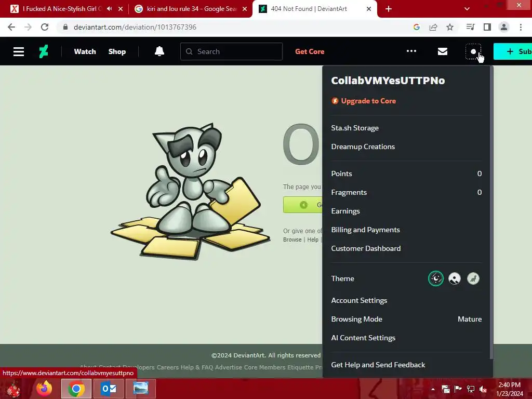Click the Watch navigation item
The width and height of the screenshot is (532, 399).
(x=85, y=51)
